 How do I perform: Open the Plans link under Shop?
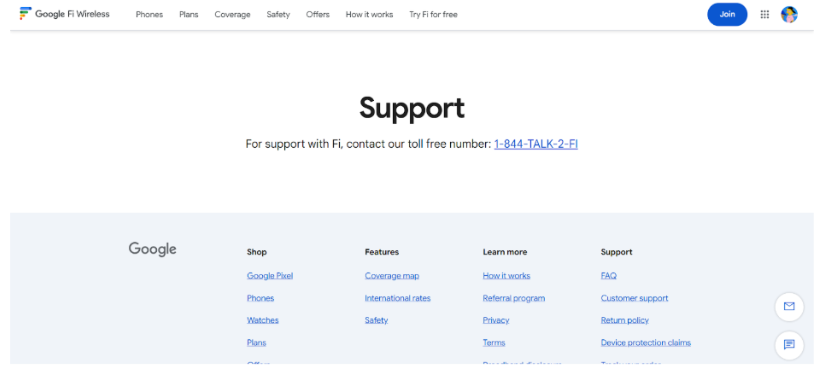[256, 342]
